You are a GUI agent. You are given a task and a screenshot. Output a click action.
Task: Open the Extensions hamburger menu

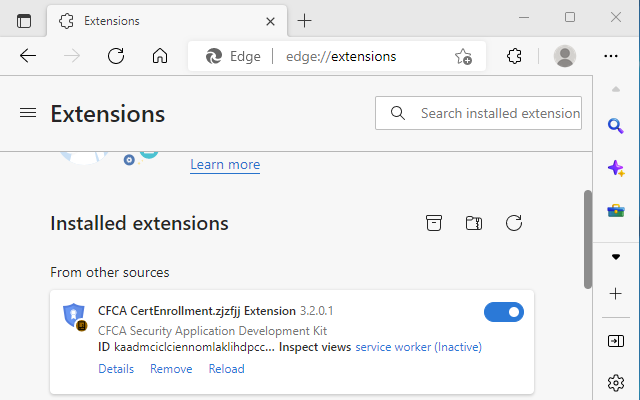(x=28, y=113)
